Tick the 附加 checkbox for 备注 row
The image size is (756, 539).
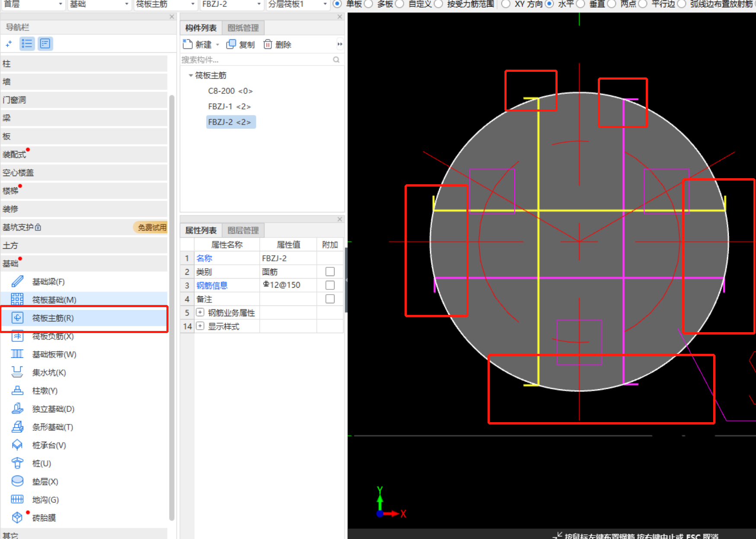(330, 299)
